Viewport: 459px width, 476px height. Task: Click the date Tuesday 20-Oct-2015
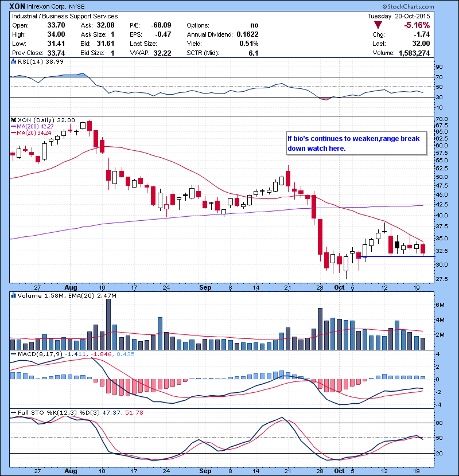pos(399,16)
